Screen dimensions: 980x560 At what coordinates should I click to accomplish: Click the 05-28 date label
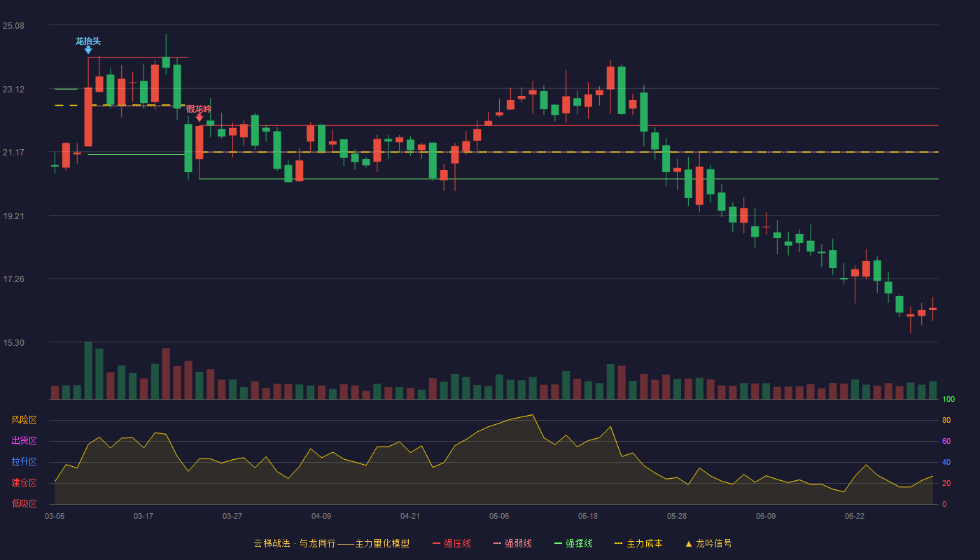(677, 516)
